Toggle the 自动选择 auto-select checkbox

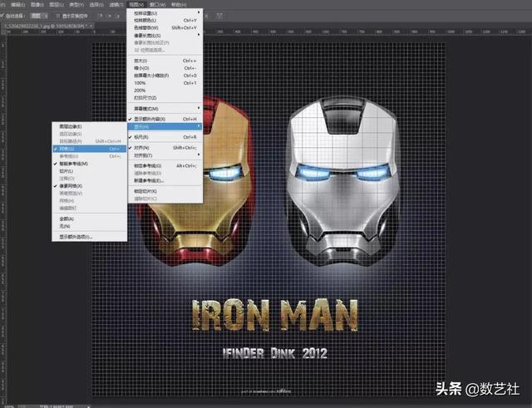pos(2,16)
